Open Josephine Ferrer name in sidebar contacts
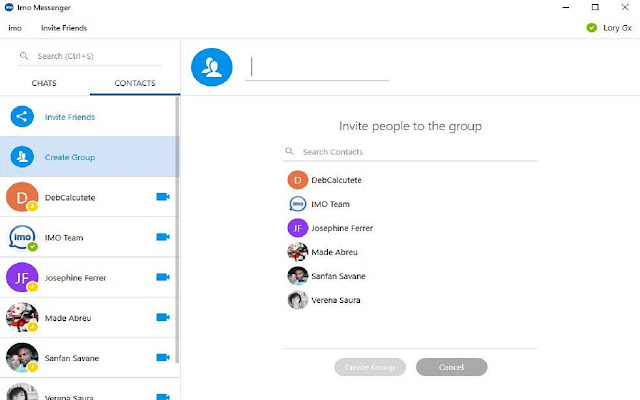The width and height of the screenshot is (640, 400). pyautogui.click(x=75, y=278)
